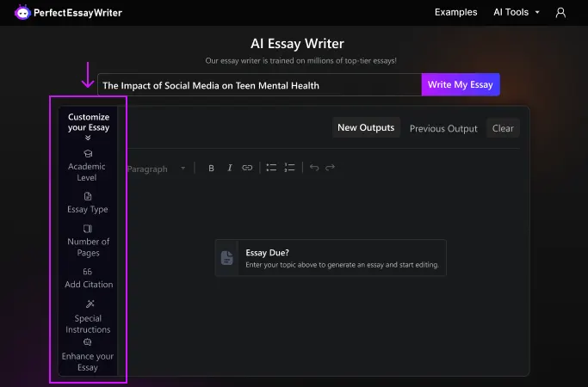Click the PerfectEssayWriter brand name
588x387 pixels.
(x=78, y=13)
